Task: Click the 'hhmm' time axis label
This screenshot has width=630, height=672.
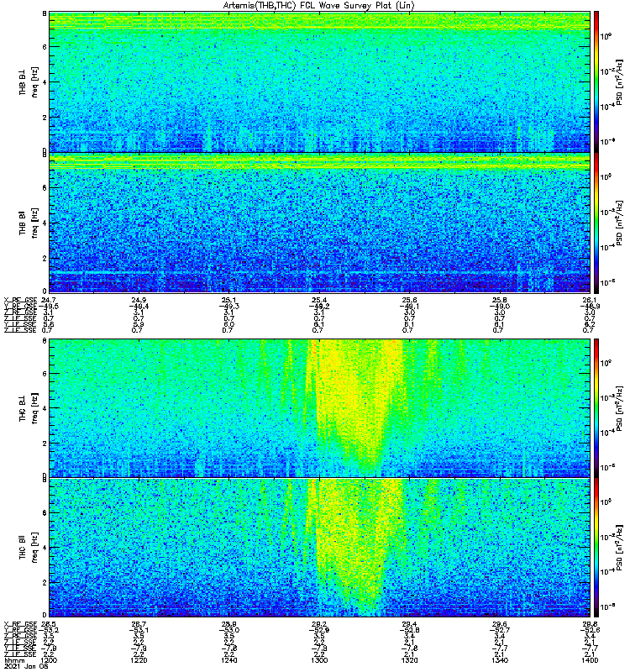Action: point(14,660)
